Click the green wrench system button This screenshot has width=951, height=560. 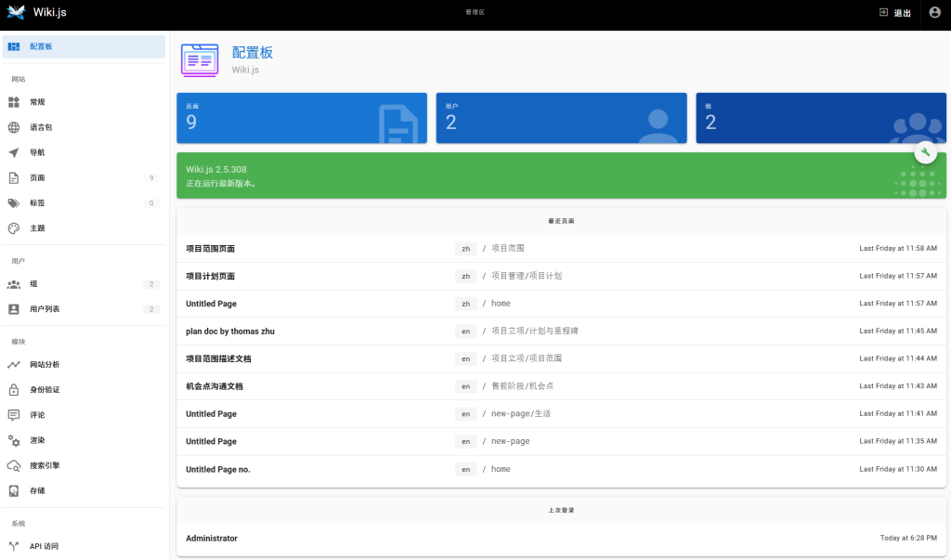(925, 152)
